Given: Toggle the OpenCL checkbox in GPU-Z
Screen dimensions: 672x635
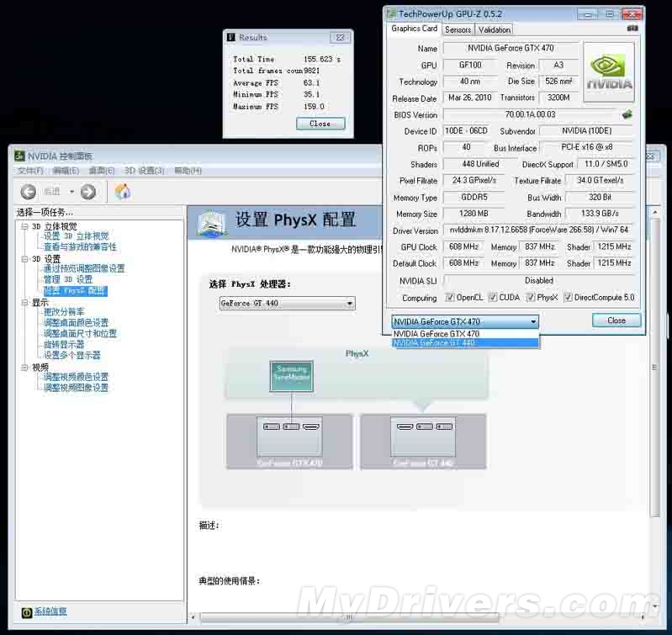Looking at the screenshot, I should coord(450,298).
